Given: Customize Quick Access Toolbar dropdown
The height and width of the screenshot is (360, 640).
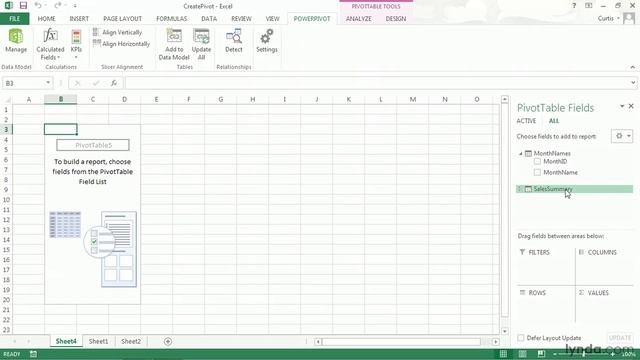Looking at the screenshot, I should coord(75,6).
